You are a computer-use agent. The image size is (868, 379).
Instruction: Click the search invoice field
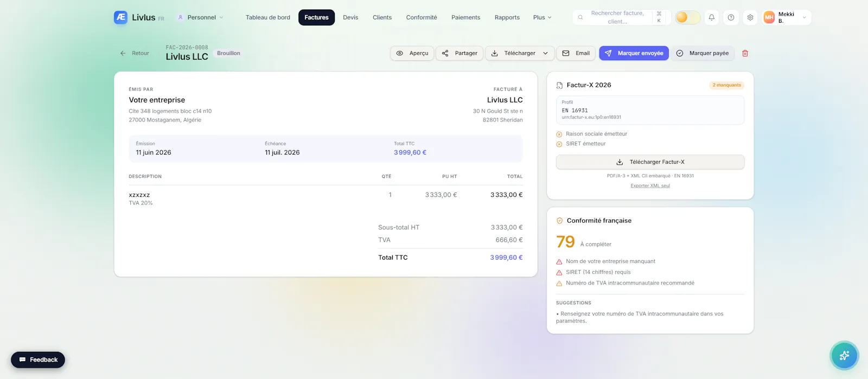622,17
